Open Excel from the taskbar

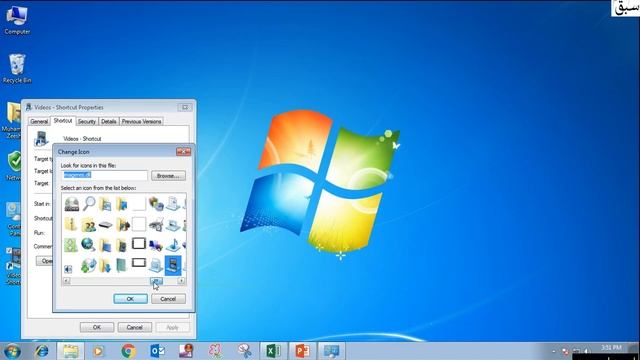coord(273,351)
